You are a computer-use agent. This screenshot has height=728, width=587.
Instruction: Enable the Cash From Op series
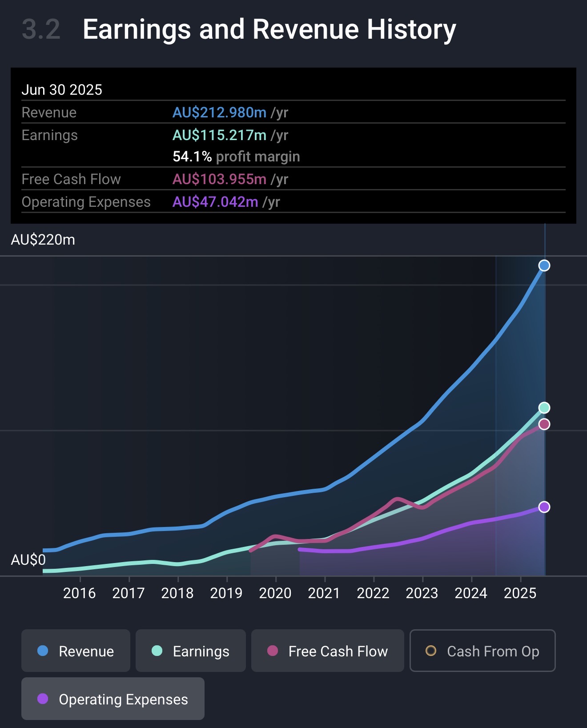click(482, 651)
